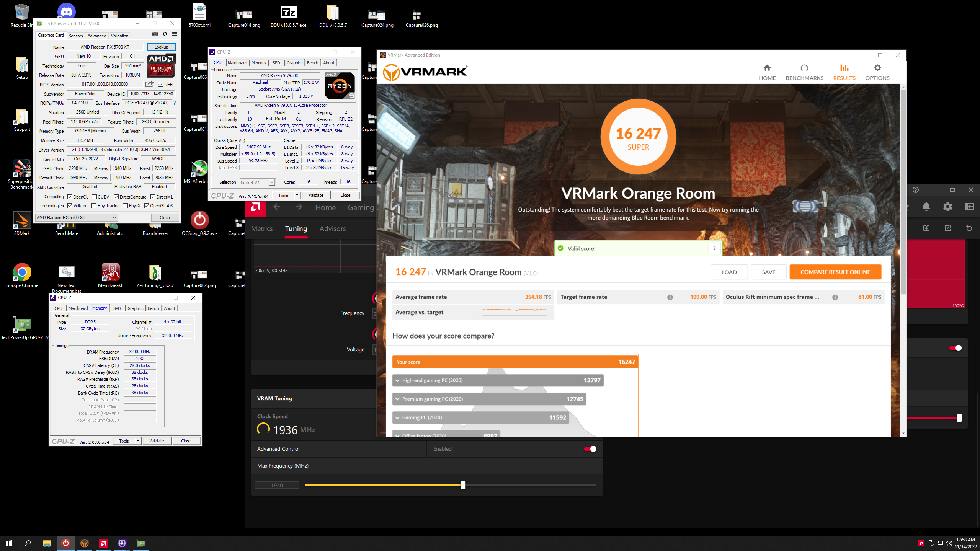Viewport: 980px width, 551px height.
Task: Open the GPU-Z hamburger menu
Action: [x=175, y=34]
